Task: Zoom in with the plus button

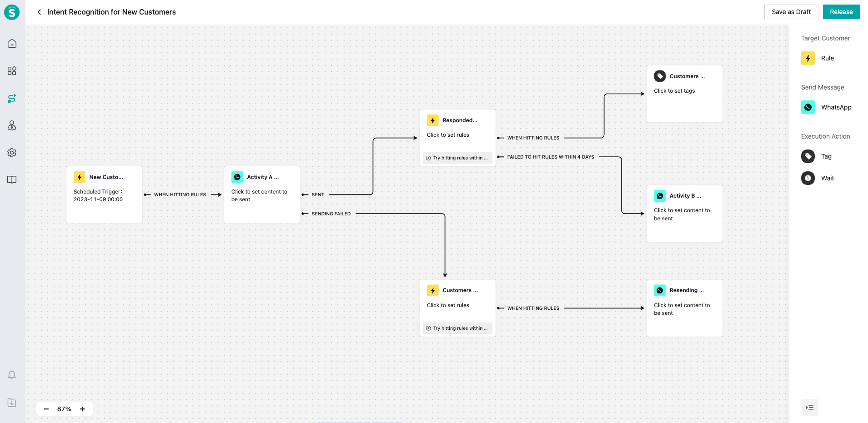Action: [82, 409]
